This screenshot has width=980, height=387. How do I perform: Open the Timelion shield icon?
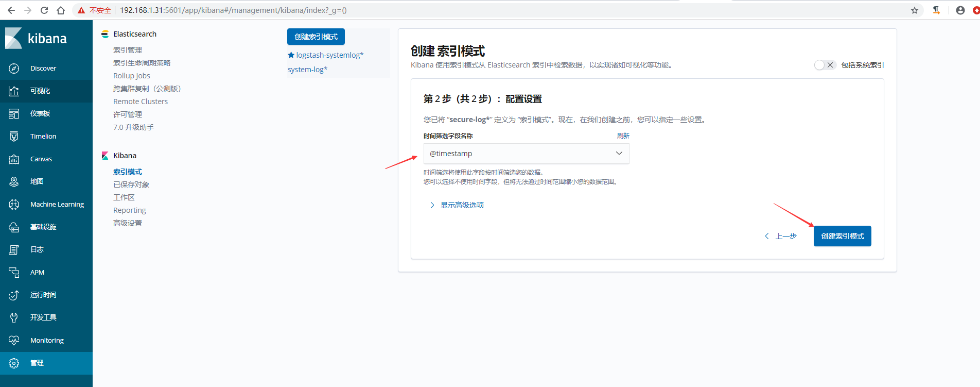click(14, 136)
